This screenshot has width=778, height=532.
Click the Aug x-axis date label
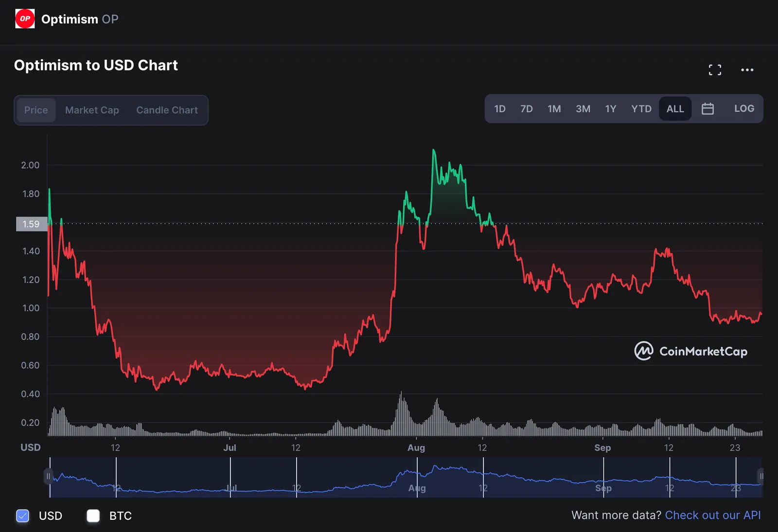[x=416, y=447]
